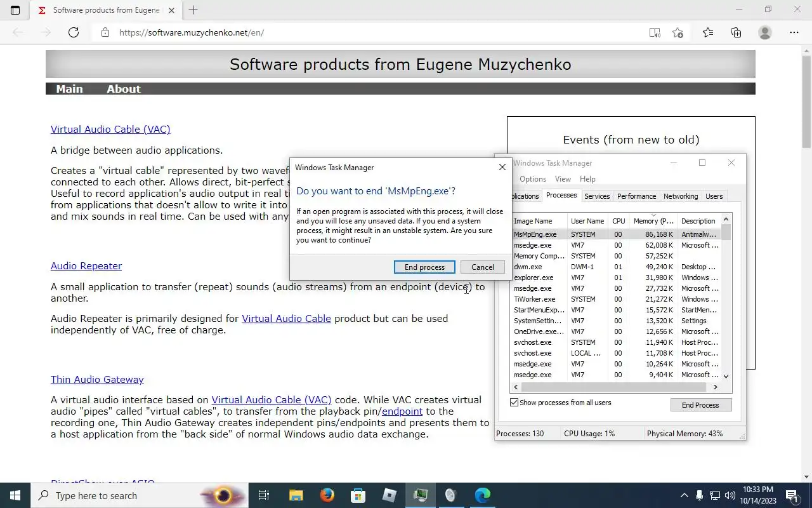Switch to the Users tab
Image resolution: width=812 pixels, height=508 pixels.
(714, 196)
